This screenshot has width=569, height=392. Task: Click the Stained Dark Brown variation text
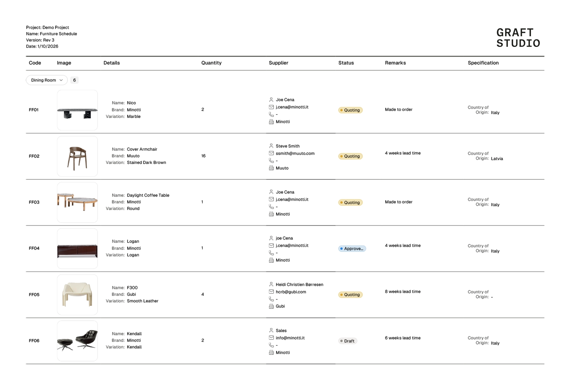point(147,162)
